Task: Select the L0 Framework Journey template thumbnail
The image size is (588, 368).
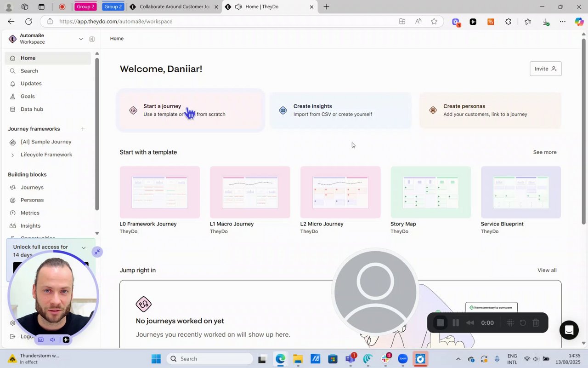Action: point(160,192)
